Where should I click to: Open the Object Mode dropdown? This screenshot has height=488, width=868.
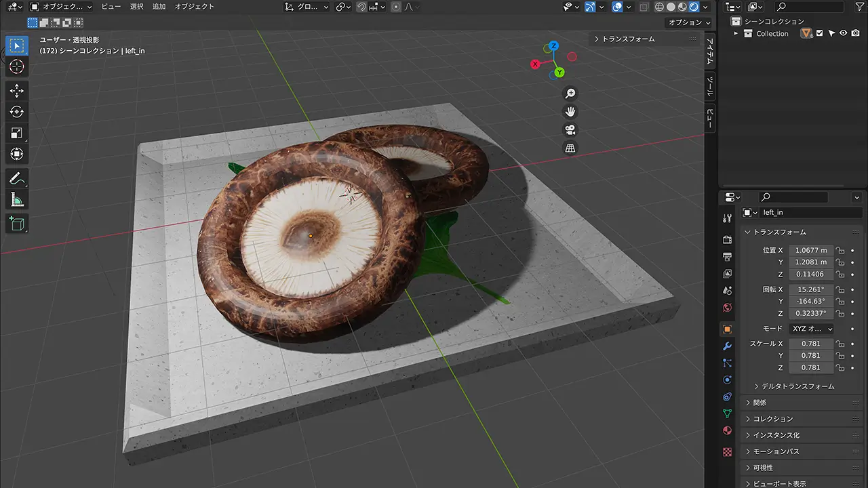tap(62, 7)
